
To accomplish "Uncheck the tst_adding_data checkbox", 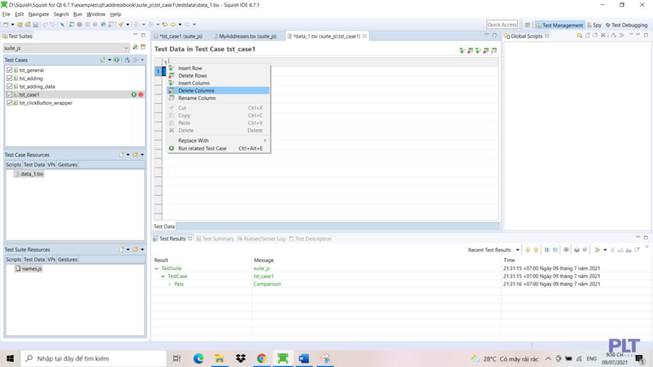I will [x=10, y=86].
